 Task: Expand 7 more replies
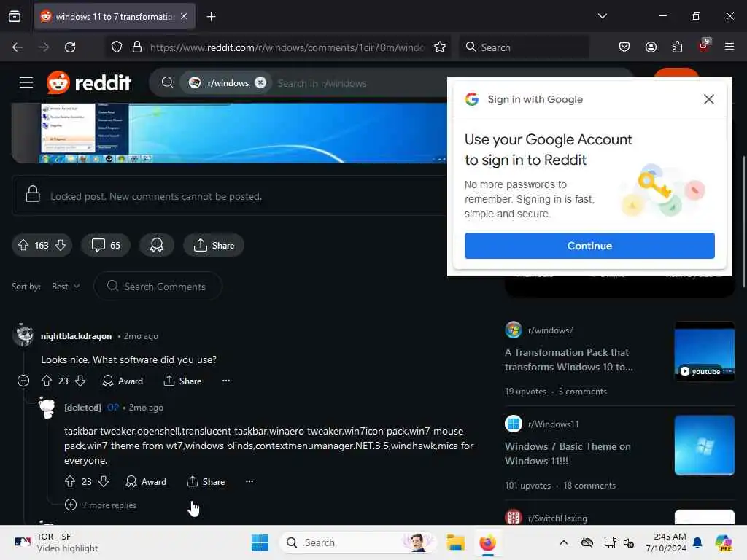101,505
